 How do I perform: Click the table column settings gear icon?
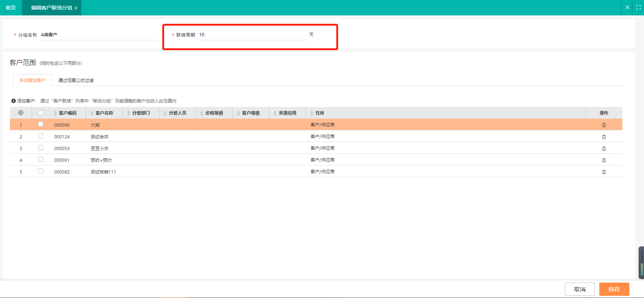pos(21,113)
